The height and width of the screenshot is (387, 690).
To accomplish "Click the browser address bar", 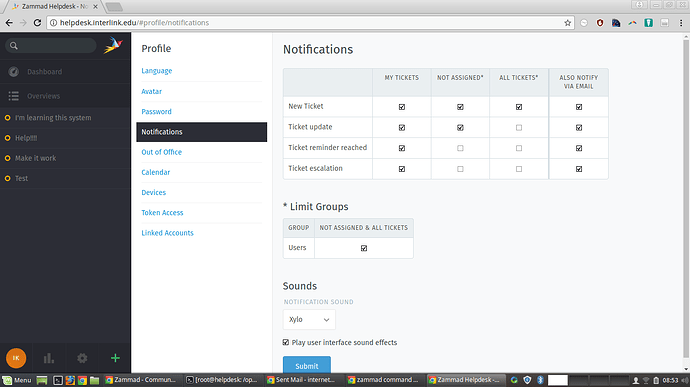I will (310, 23).
